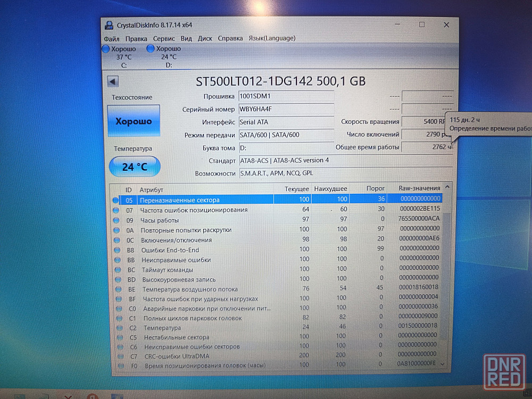Open the Диск menu
This screenshot has height=399, width=532.
click(x=205, y=38)
